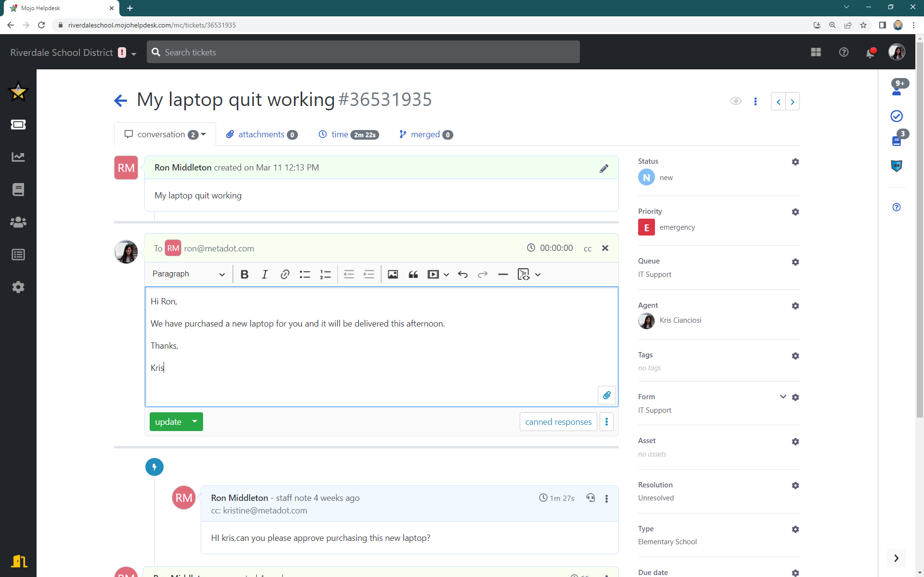Attach a file using the paperclip icon
Screen dimensions: 924x577
[606, 395]
